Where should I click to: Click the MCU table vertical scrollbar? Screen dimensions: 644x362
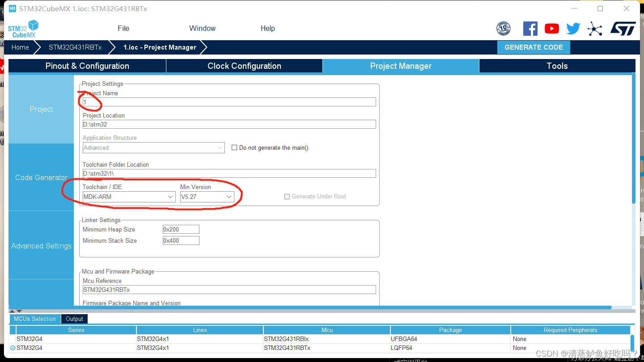tap(632, 343)
